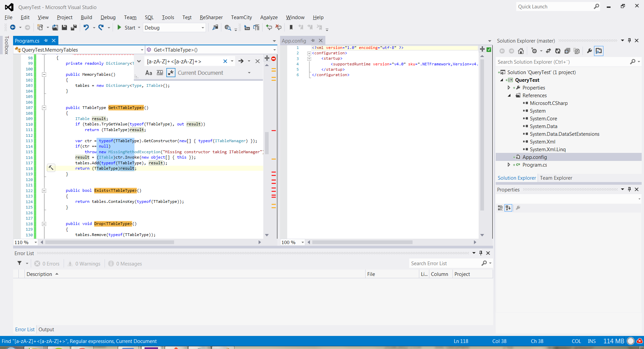The height and width of the screenshot is (349, 644).
Task: Switch to the Team Explorer tab
Action: coord(556,178)
